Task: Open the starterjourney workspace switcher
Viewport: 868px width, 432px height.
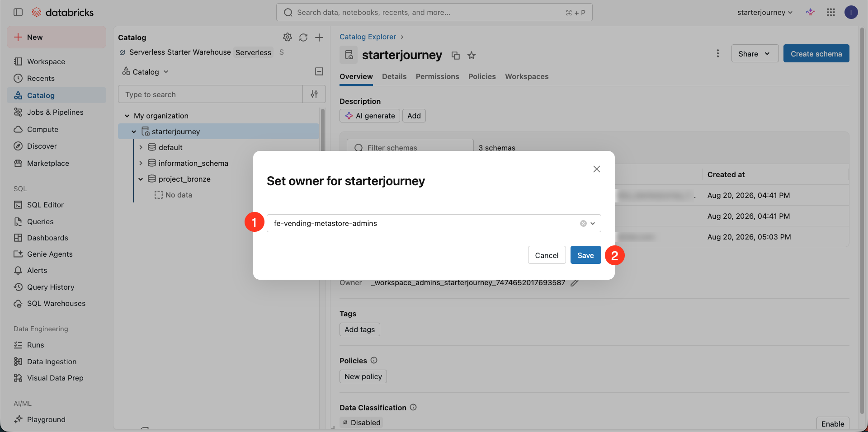Action: [x=765, y=12]
